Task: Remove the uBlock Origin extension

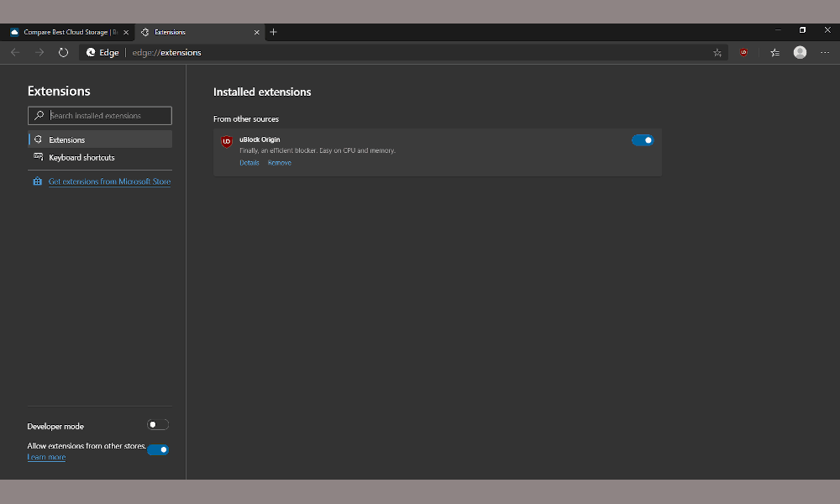Action: [x=280, y=162]
